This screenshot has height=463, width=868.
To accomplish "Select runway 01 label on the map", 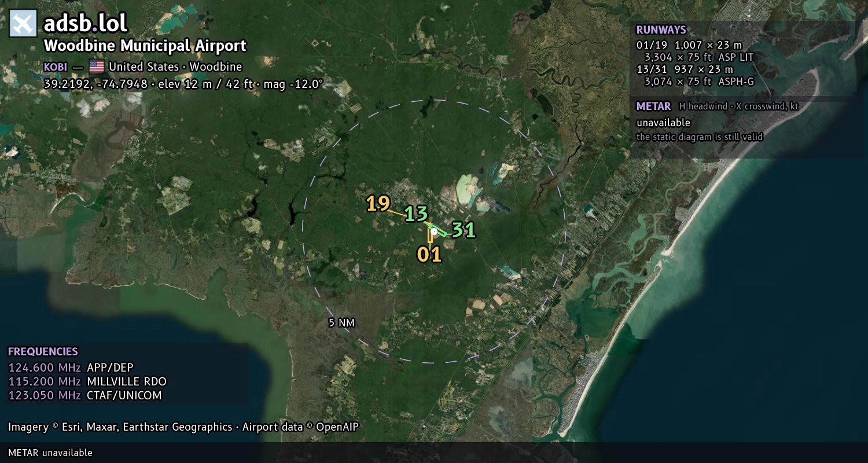I will click(x=430, y=255).
